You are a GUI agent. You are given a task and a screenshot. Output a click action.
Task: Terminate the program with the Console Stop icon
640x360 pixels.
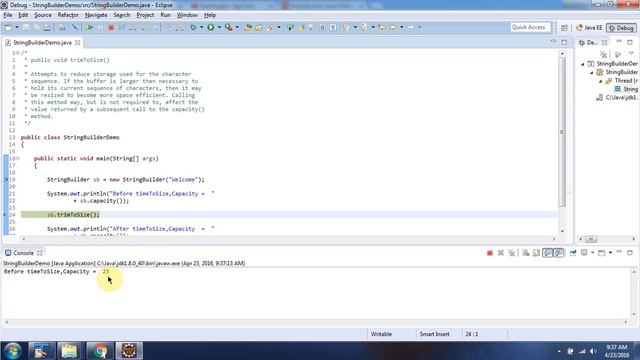[490, 253]
